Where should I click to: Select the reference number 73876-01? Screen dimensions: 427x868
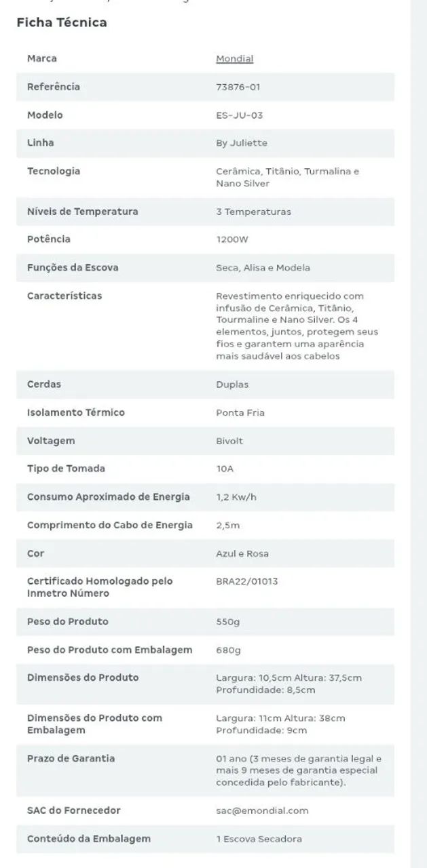click(x=238, y=87)
